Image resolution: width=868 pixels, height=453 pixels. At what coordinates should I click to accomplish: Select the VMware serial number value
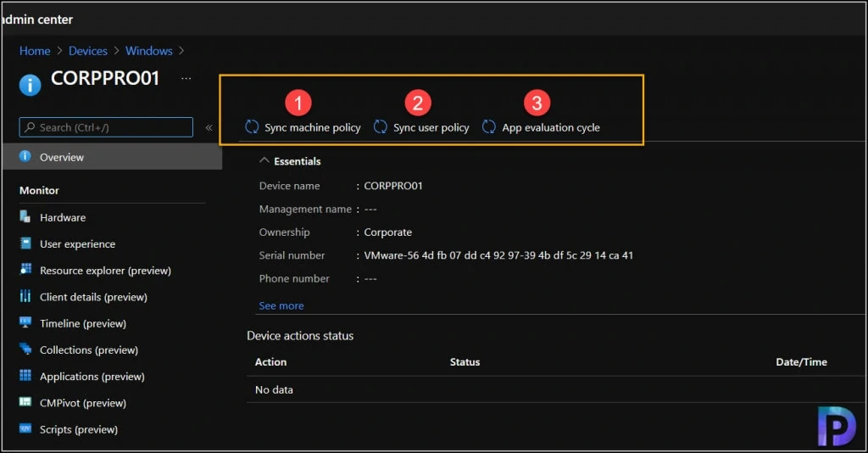(x=498, y=256)
